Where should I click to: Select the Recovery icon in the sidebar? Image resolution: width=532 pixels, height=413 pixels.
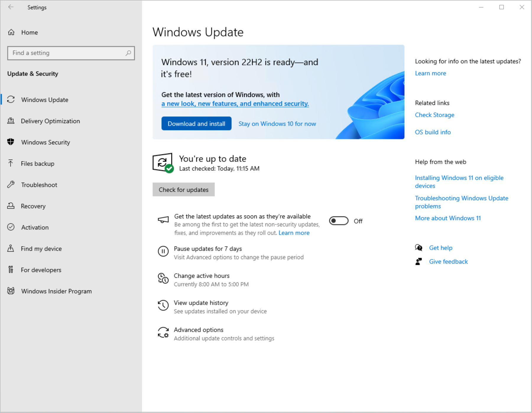click(11, 206)
